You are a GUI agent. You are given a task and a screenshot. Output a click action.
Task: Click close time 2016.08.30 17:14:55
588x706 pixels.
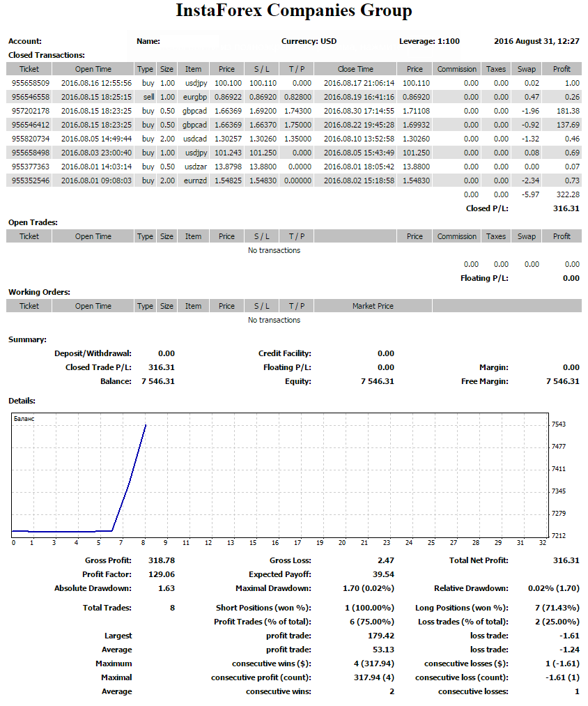click(359, 112)
